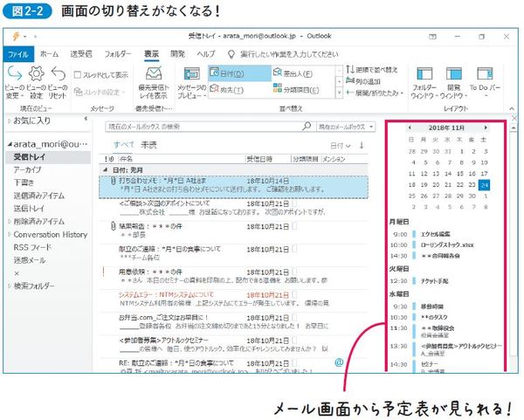The image size is (524, 420).
Task: Go to next month in calendar
Action: click(486, 127)
